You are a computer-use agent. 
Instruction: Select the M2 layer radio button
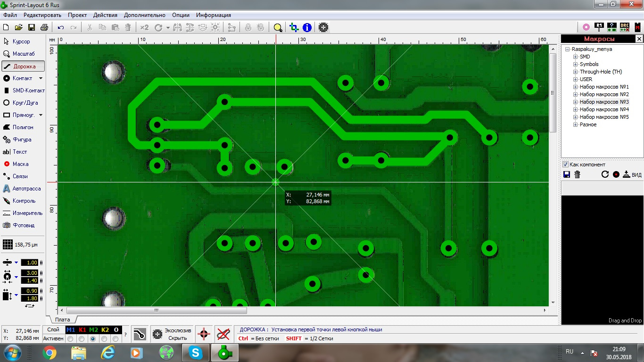tap(93, 338)
